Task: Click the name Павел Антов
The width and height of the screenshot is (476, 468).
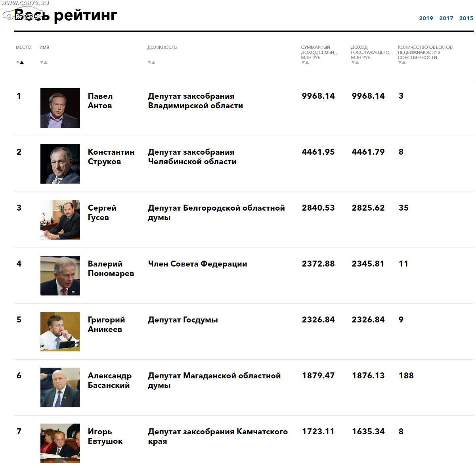Action: [100, 101]
